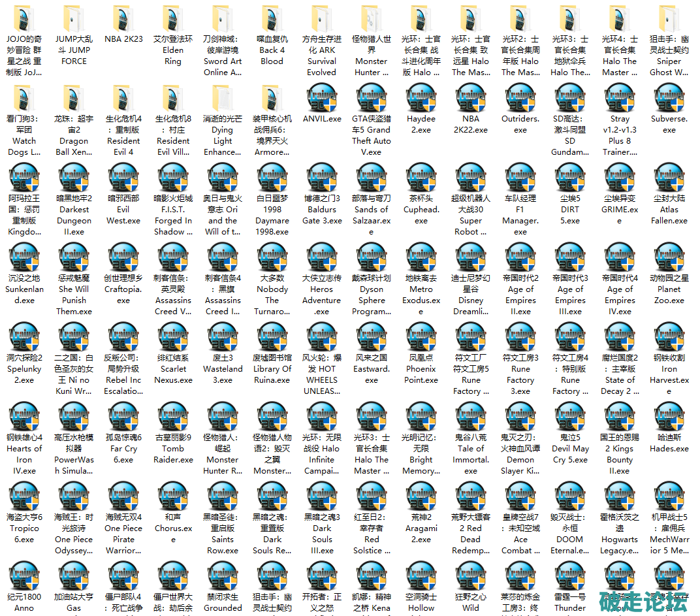Select the ANVIL.exe trainer icon
The image size is (700, 616).
[322, 99]
